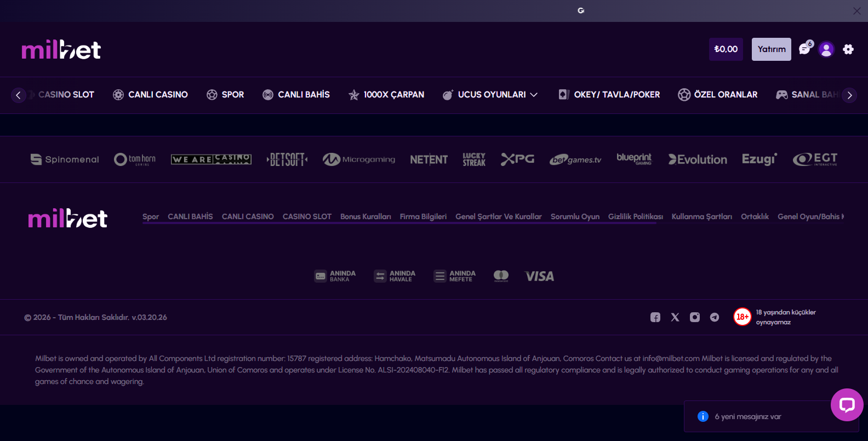Open the Firma Bilgileri footer link

(423, 217)
